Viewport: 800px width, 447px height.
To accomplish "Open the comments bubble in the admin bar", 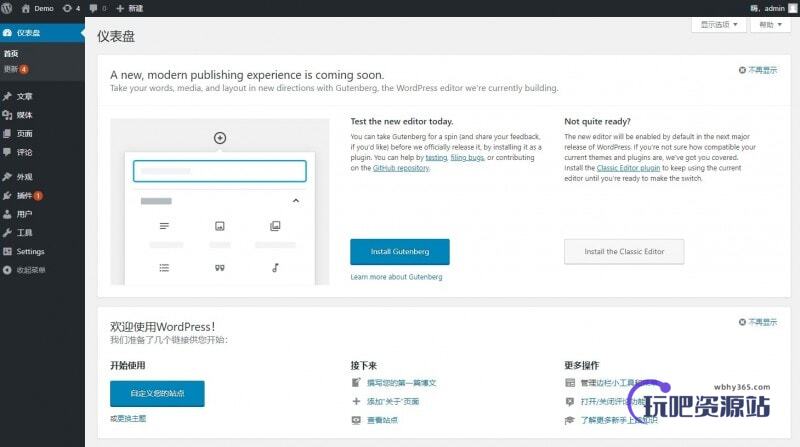I will pos(97,8).
